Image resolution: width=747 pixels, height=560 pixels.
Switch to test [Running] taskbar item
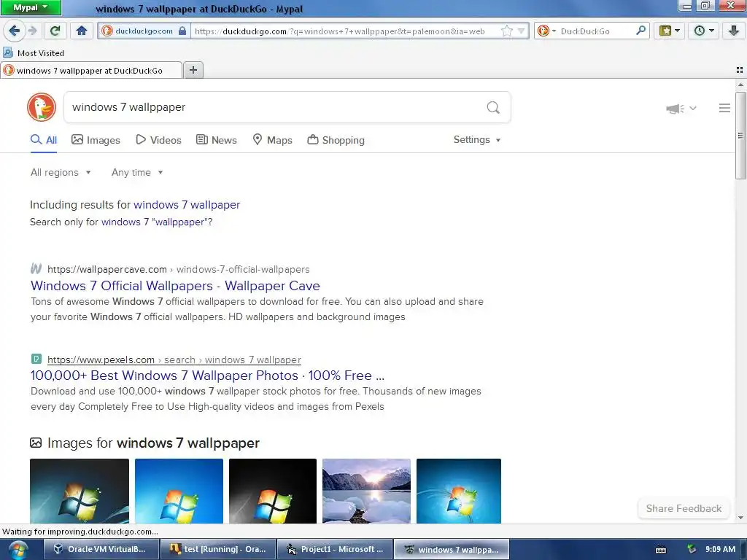point(218,549)
